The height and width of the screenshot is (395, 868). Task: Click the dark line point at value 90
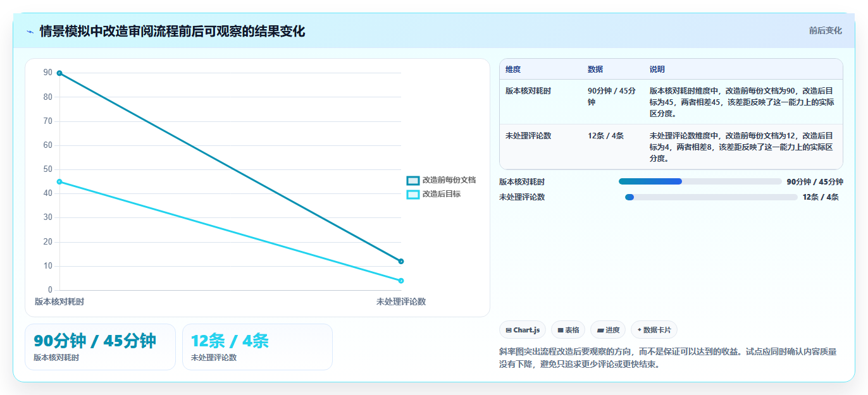[x=59, y=73]
